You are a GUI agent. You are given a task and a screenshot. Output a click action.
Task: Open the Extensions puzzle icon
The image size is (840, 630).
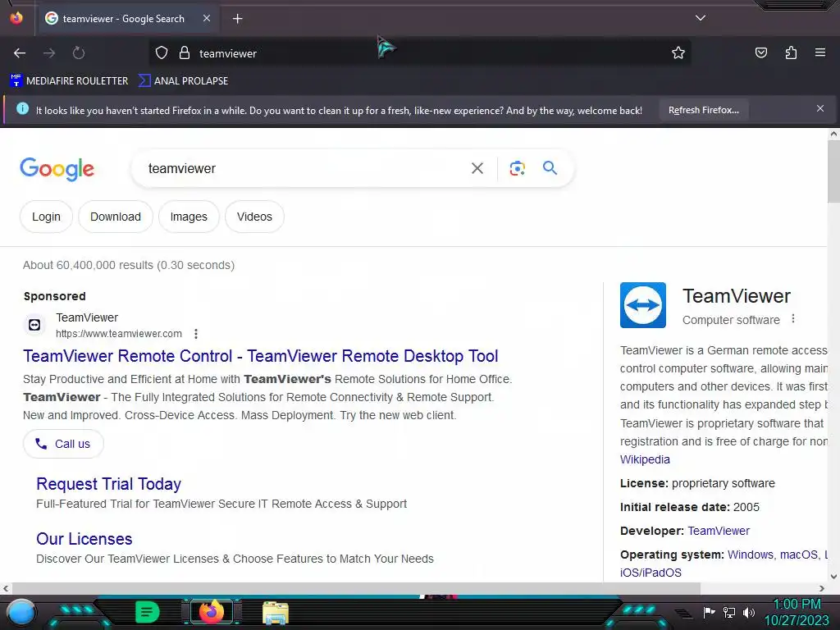(791, 52)
